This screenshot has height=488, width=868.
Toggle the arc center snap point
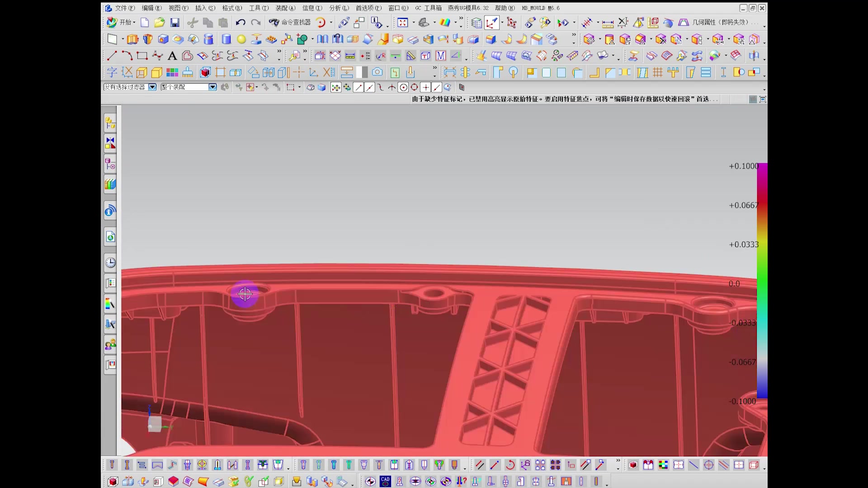pos(403,87)
